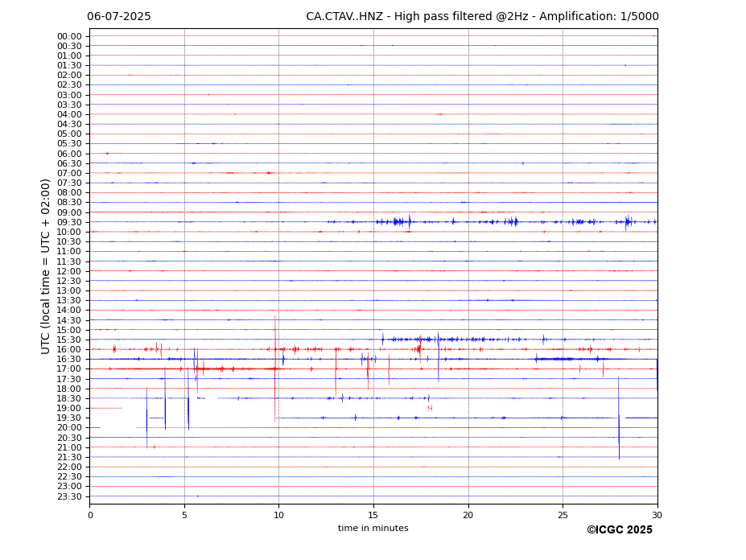Image resolution: width=746 pixels, height=560 pixels.
Task: Select the 06:30 time row label
Action: pyautogui.click(x=69, y=163)
